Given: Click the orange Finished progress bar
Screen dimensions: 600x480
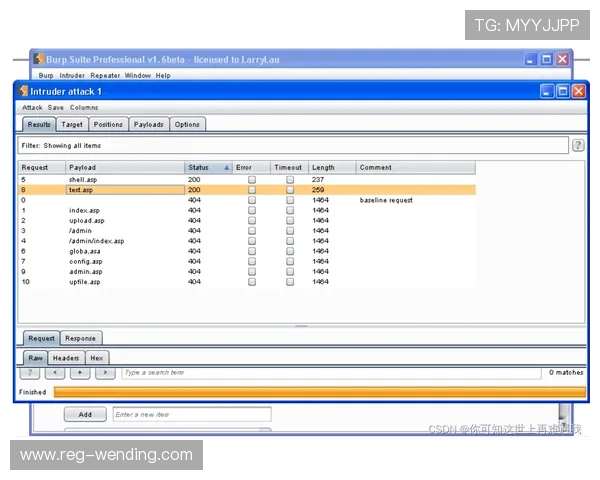Looking at the screenshot, I should pos(318,392).
